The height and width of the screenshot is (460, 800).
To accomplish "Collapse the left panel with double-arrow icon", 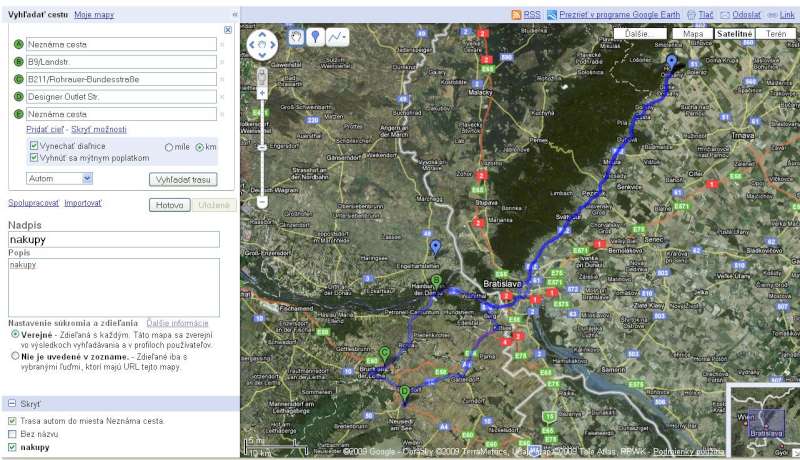I will point(235,16).
